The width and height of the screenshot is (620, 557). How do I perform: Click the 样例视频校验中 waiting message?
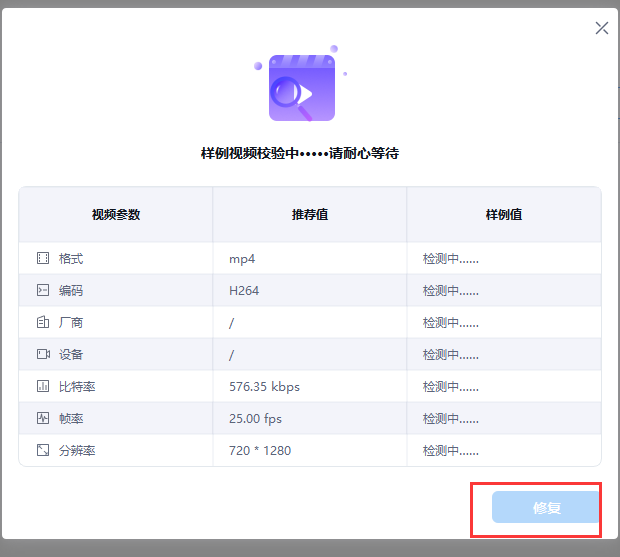[x=300, y=153]
